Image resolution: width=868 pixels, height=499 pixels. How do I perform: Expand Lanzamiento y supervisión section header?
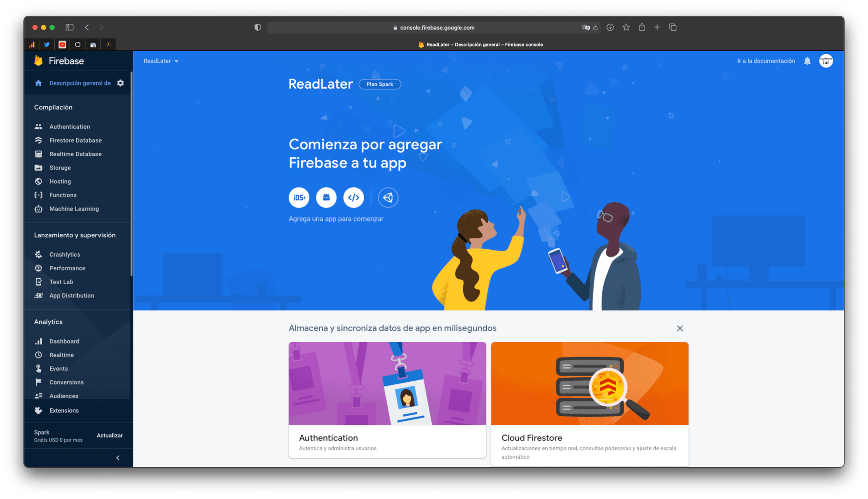(75, 235)
